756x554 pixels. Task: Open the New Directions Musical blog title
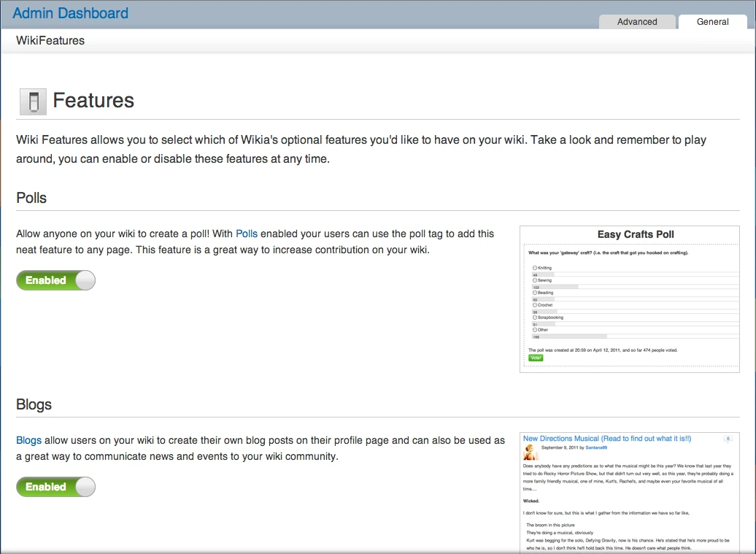pyautogui.click(x=606, y=439)
